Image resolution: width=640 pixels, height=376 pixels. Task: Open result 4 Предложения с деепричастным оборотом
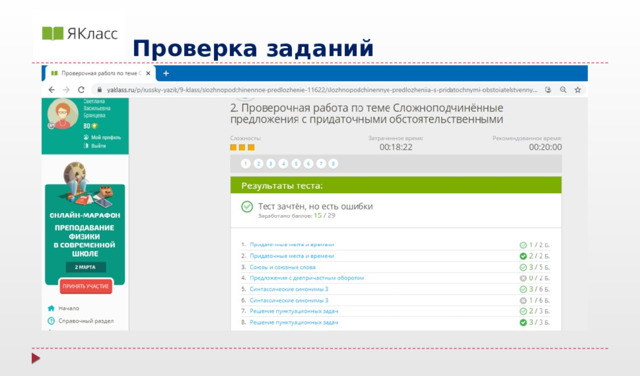[x=307, y=278]
